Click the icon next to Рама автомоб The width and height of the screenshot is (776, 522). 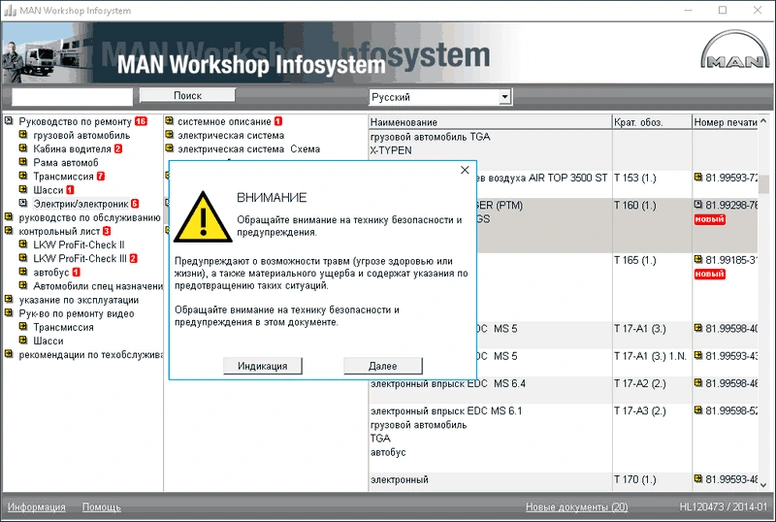click(x=23, y=162)
